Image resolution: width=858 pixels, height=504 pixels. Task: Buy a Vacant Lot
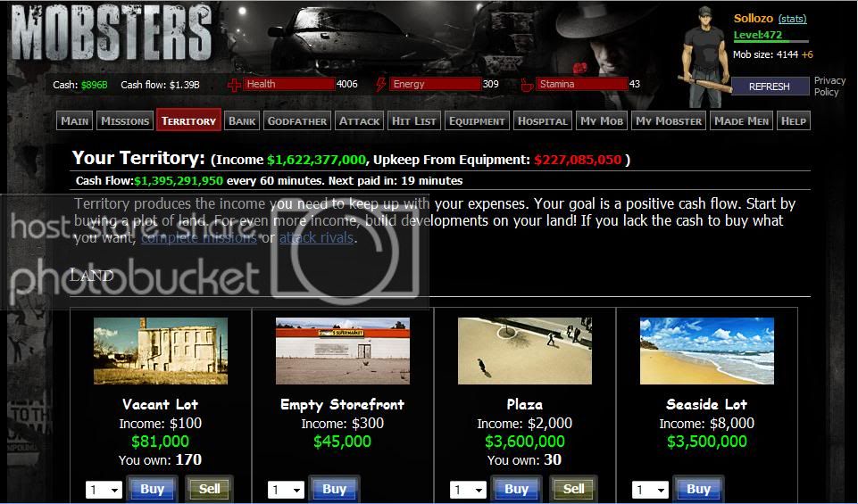152,489
